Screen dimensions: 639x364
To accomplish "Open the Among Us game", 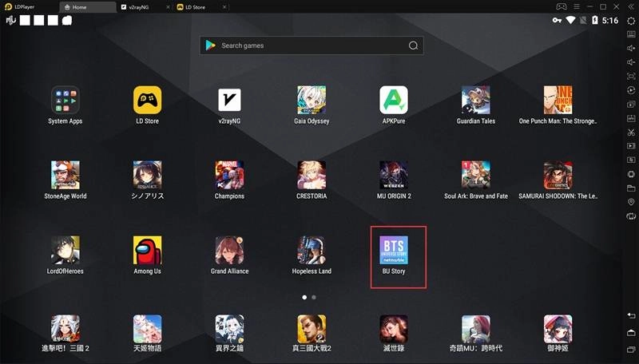I will point(147,251).
